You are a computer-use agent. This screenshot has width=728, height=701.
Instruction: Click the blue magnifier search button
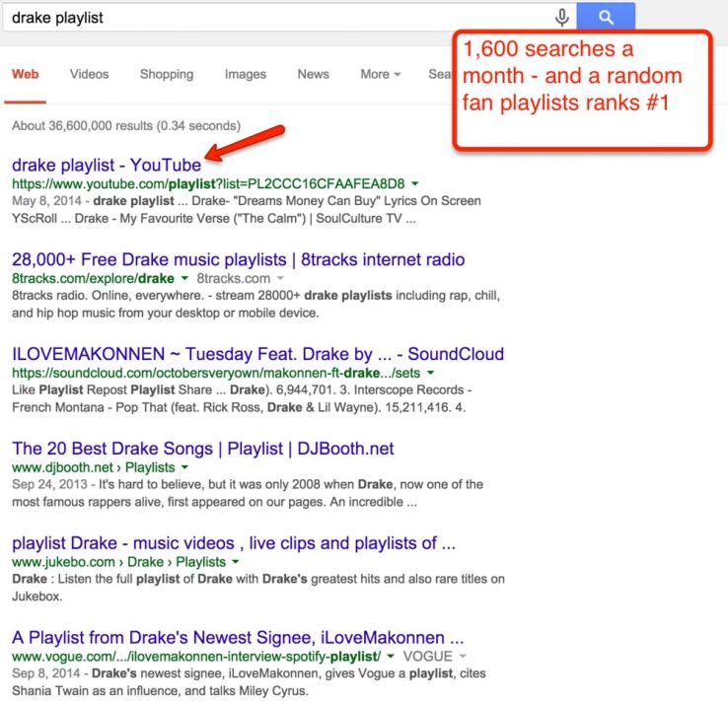coord(606,17)
